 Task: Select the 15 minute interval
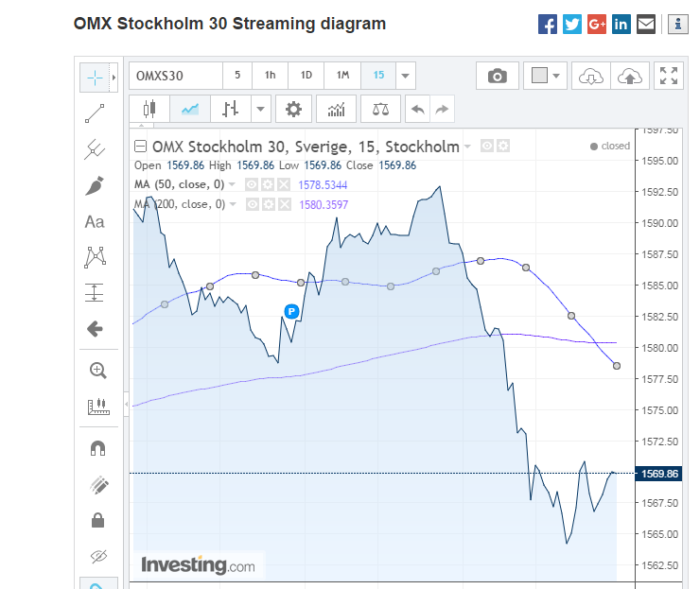coord(378,76)
